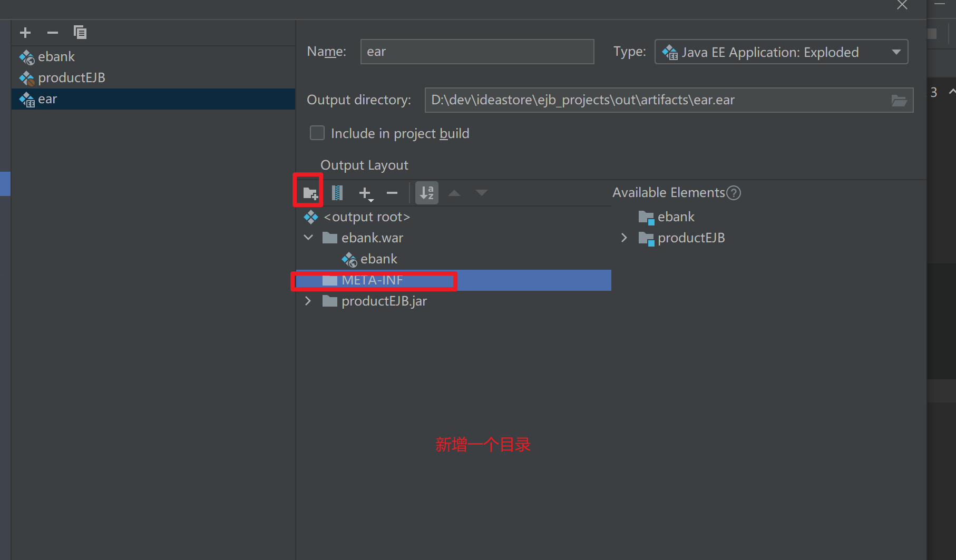Select the META-INF directory
Image resolution: width=956 pixels, height=560 pixels.
pyautogui.click(x=453, y=280)
